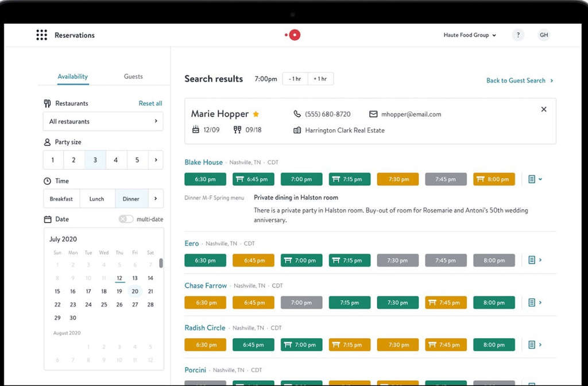Click the help question mark icon
Screen dimensions: 588x386
(518, 35)
